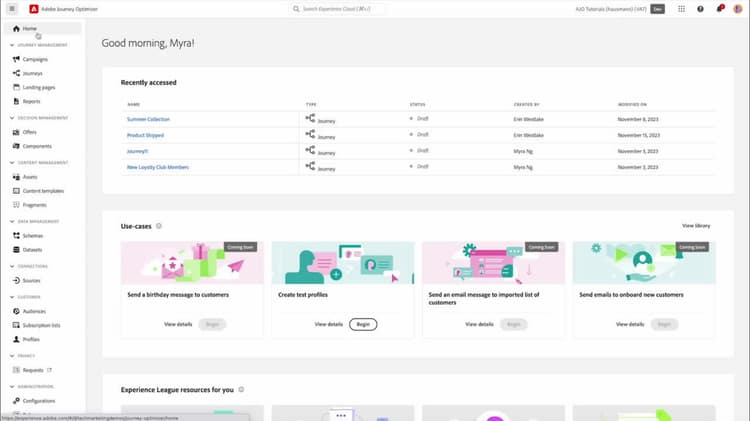Image resolution: width=750 pixels, height=421 pixels.
Task: Collapse the Administration section
Action: (12, 387)
